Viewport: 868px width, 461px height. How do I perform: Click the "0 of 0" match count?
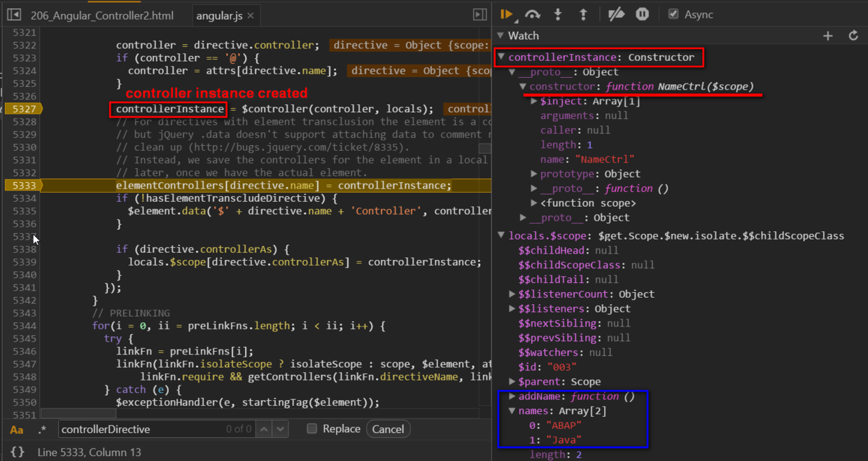point(238,429)
